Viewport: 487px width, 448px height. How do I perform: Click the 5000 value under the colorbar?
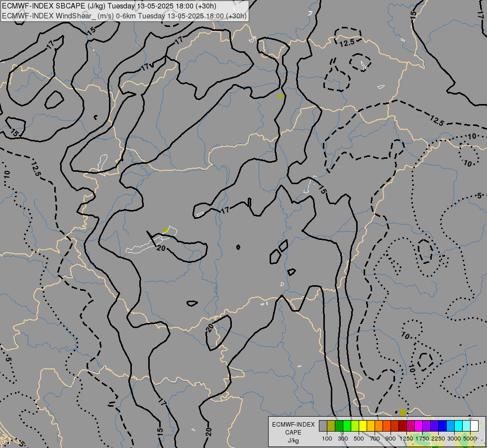coord(470,439)
